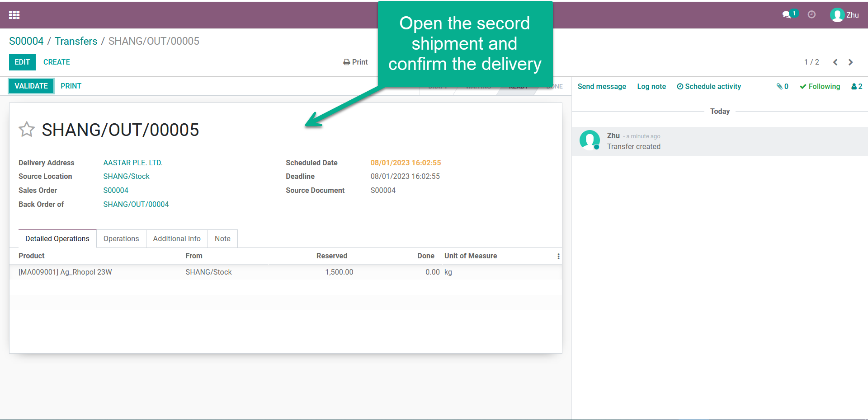Click the PRINT button in status bar

(71, 86)
